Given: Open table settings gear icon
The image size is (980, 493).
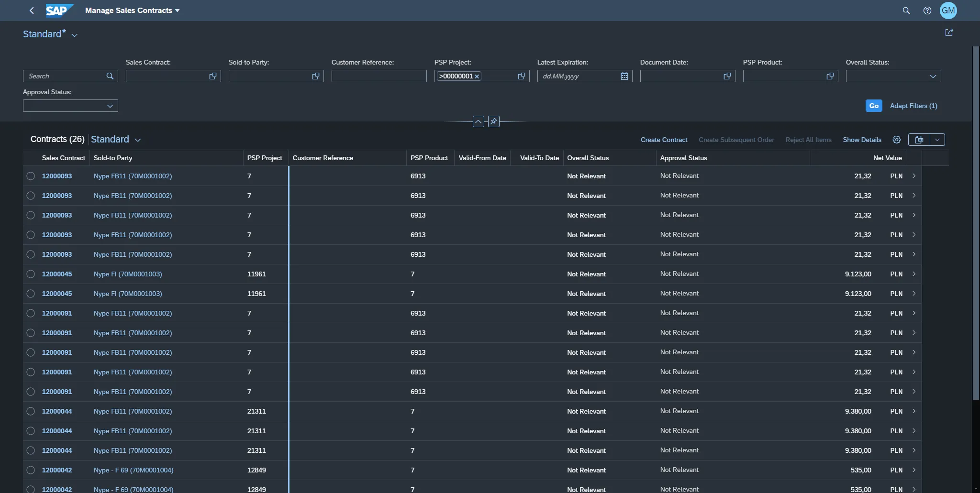Looking at the screenshot, I should (x=896, y=140).
